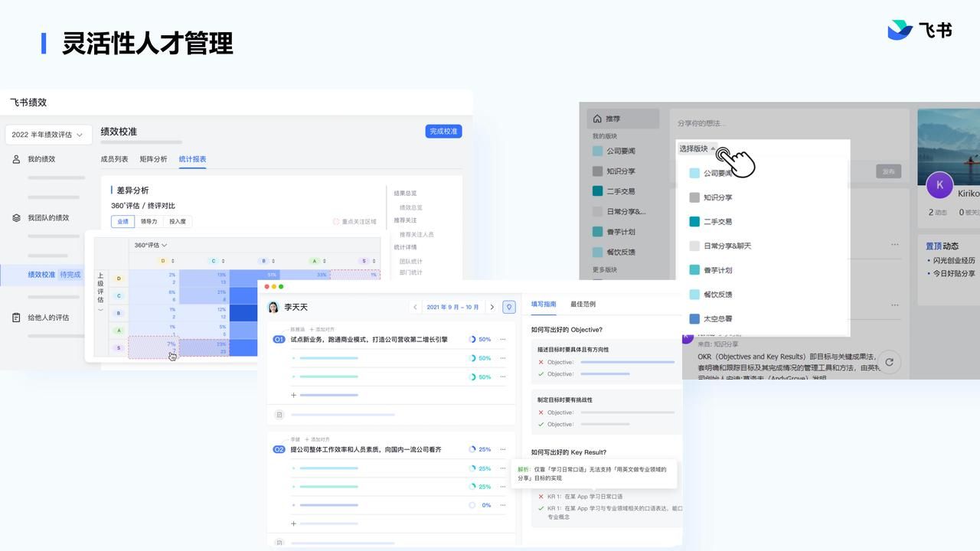Click the 太空总署 blue color swatch in the dropdown
Viewport: 980px width, 551px height.
pyautogui.click(x=694, y=319)
